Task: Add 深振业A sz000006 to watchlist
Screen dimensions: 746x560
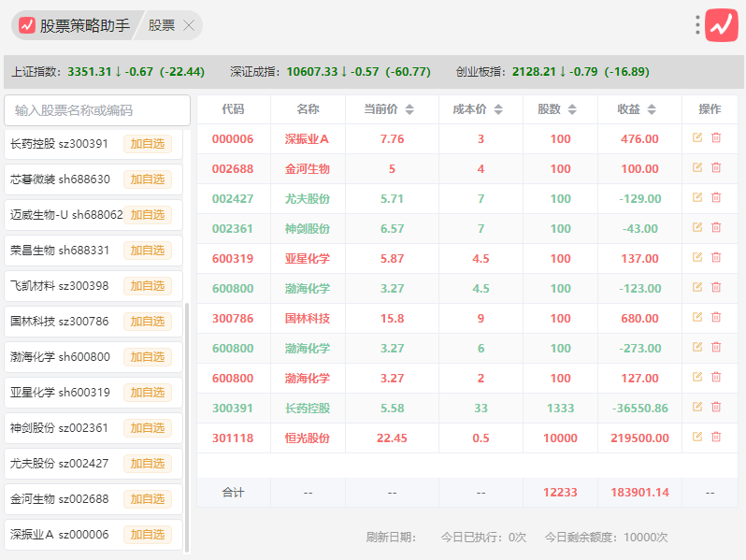Action: 148,535
